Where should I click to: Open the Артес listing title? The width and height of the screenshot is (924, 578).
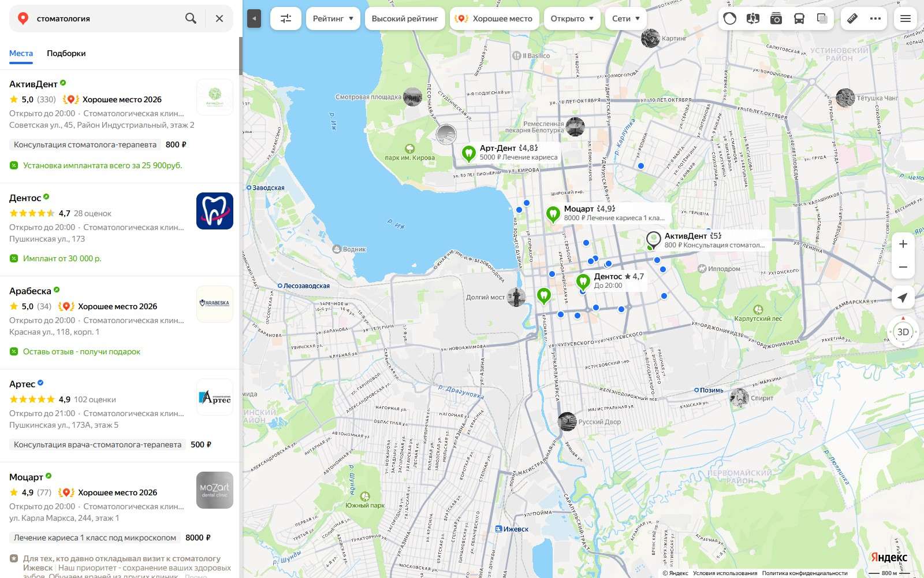[23, 384]
